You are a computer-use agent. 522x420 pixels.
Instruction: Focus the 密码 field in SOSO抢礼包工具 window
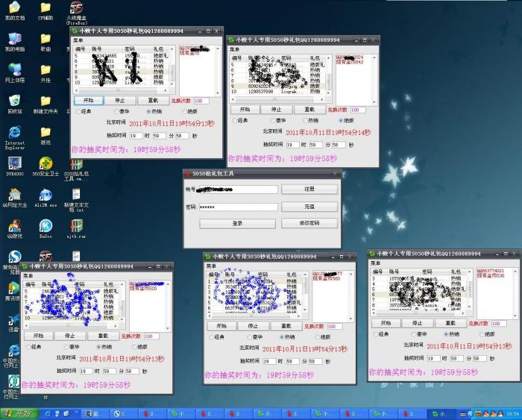[x=239, y=207]
